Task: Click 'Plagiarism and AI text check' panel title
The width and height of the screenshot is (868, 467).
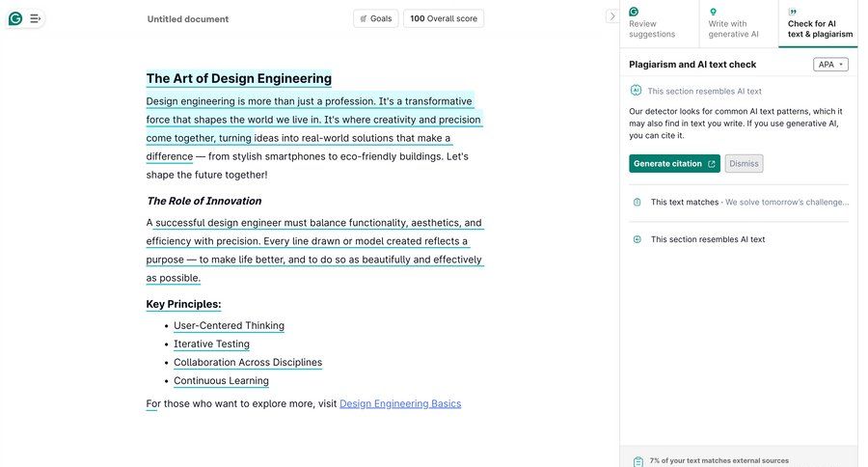Action: point(692,65)
